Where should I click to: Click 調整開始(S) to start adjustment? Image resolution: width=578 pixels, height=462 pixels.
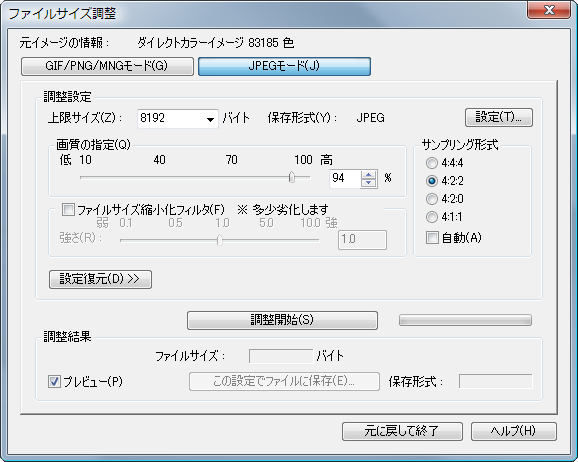point(282,320)
